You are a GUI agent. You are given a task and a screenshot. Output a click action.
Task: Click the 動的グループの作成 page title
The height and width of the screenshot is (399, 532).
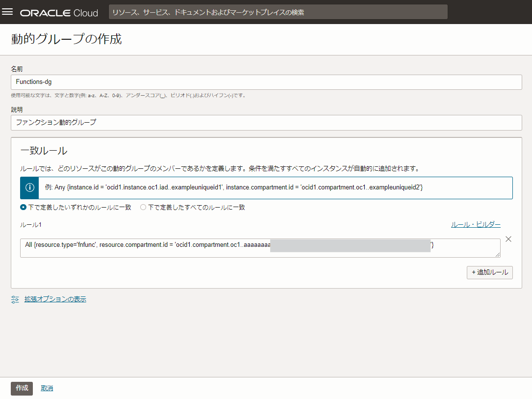pyautogui.click(x=67, y=39)
